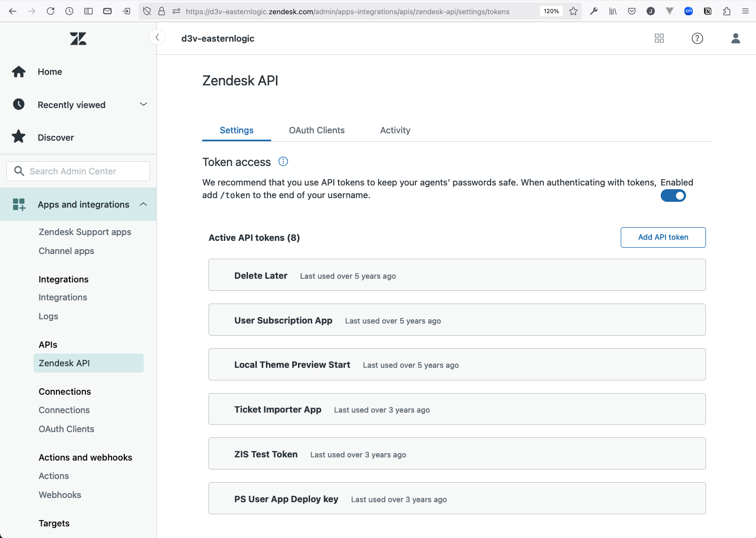Open the Zoom extension icon in the toolbar
Image resolution: width=756 pixels, height=538 pixels.
click(689, 11)
